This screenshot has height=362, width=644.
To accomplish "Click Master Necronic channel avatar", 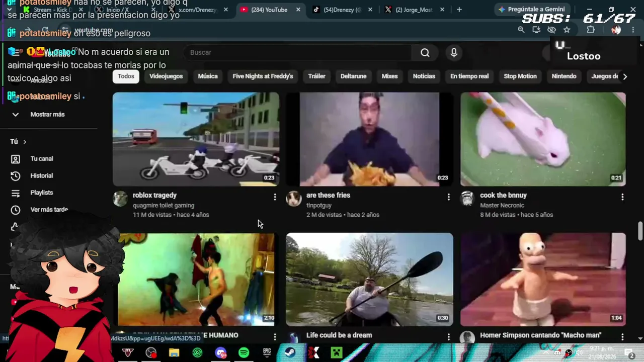I will tap(467, 199).
